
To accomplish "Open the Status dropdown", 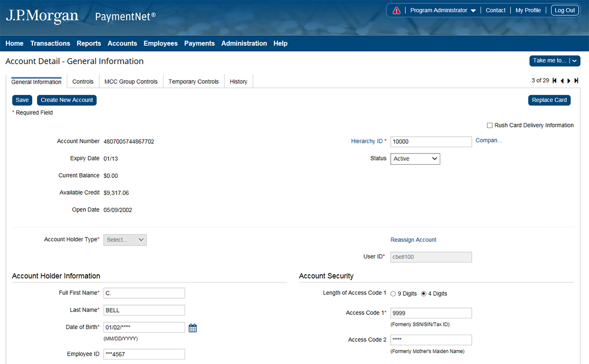I will [x=415, y=159].
